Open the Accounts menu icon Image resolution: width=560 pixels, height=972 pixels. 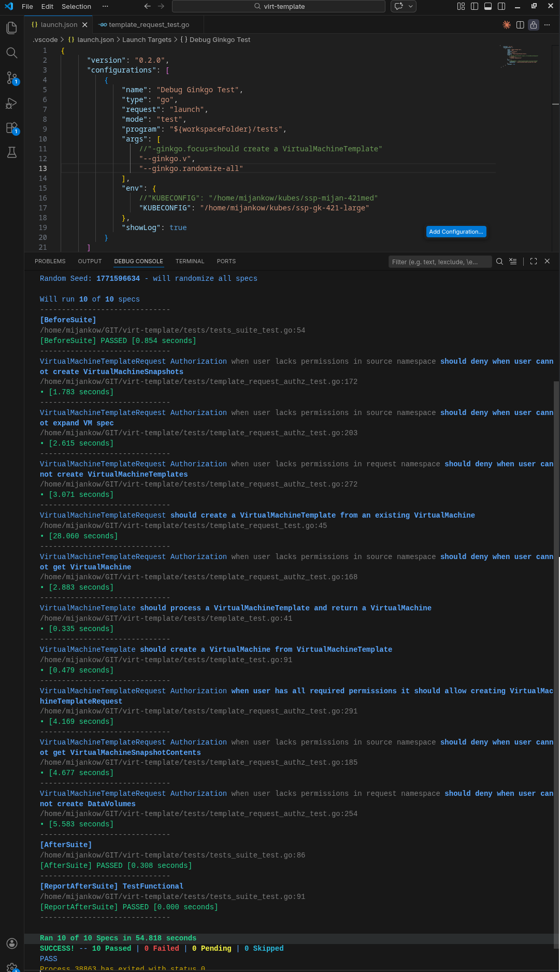(x=11, y=944)
